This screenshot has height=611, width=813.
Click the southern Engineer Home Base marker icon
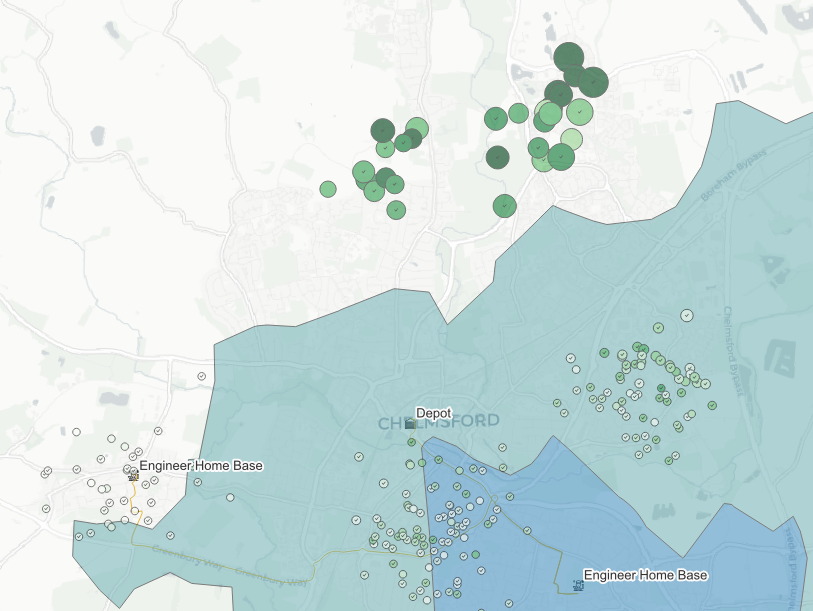(x=578, y=586)
